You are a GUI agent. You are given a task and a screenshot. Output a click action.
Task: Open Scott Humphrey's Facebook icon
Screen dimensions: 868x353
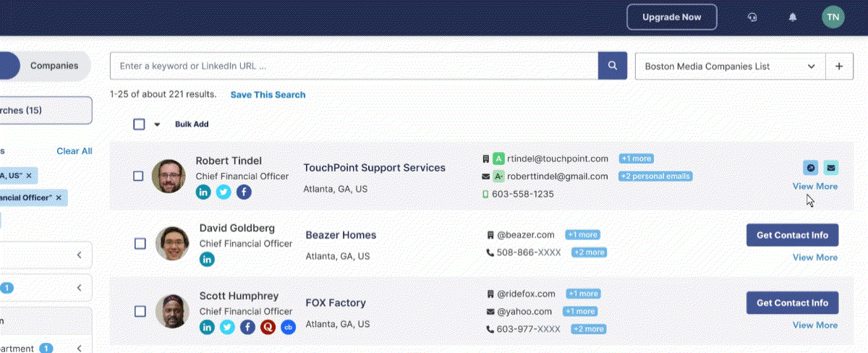248,327
